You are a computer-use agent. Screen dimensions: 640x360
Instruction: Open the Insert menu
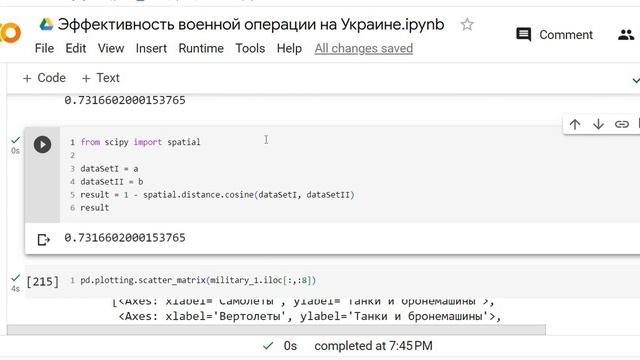tap(151, 48)
